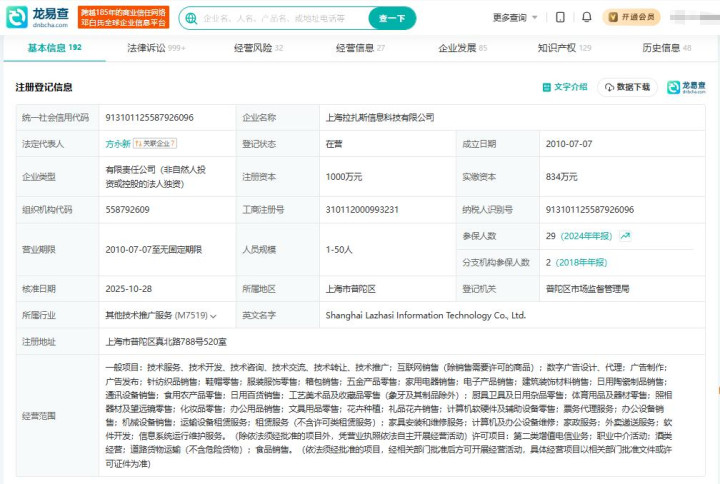This screenshot has height=484, width=720.
Task: Click the globe search icon in search box
Action: [x=194, y=18]
